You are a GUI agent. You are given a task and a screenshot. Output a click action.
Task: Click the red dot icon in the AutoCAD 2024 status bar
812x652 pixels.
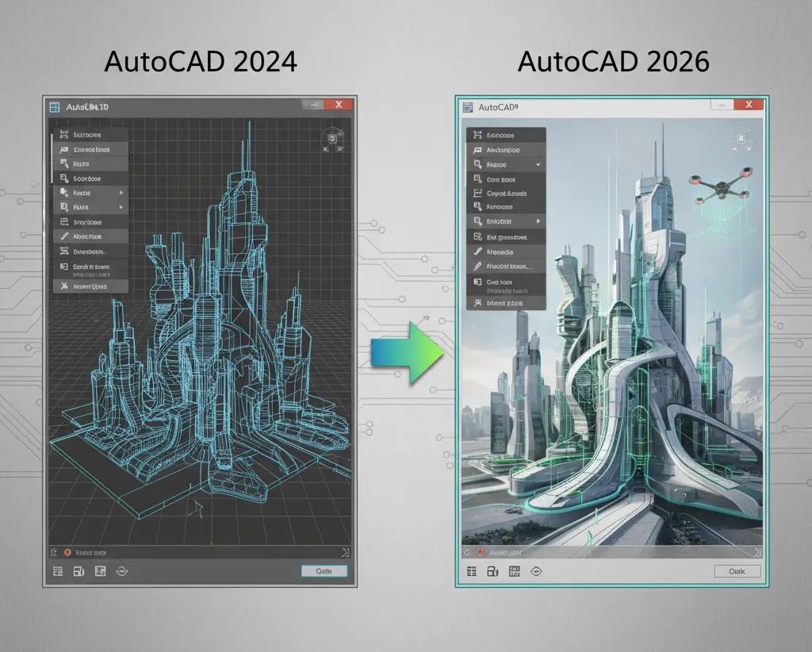click(67, 552)
